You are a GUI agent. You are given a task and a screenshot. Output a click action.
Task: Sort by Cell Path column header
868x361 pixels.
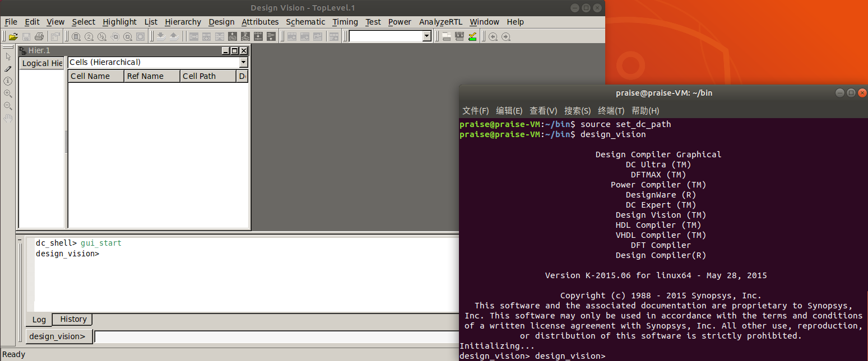[208, 76]
